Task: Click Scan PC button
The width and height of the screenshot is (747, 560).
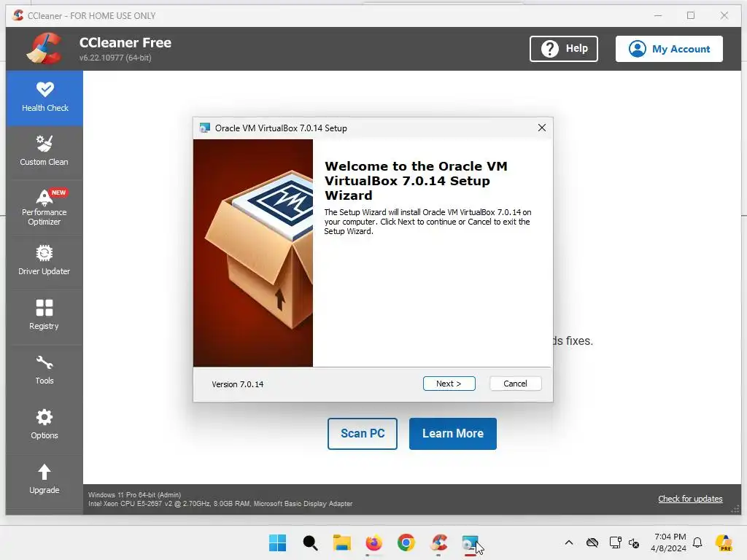Action: click(362, 433)
